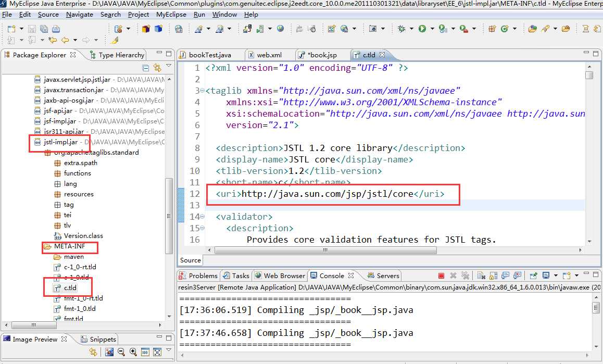Select the Source tab below the editor
The width and height of the screenshot is (603, 364).
click(191, 260)
